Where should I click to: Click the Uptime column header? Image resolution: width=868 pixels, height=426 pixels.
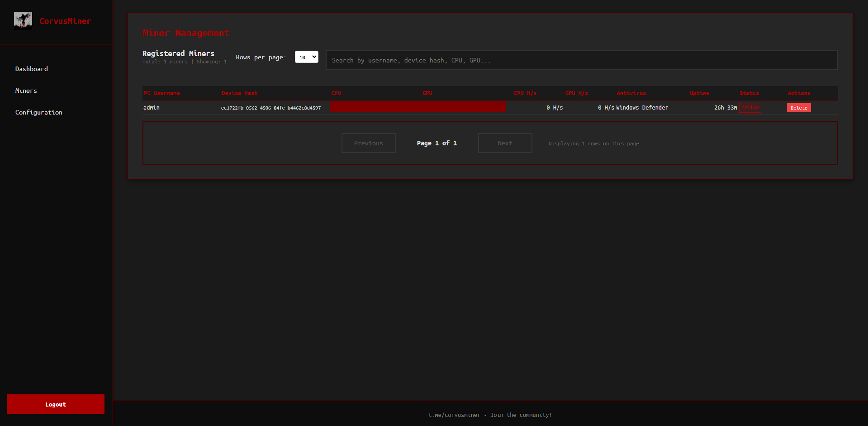pos(700,93)
